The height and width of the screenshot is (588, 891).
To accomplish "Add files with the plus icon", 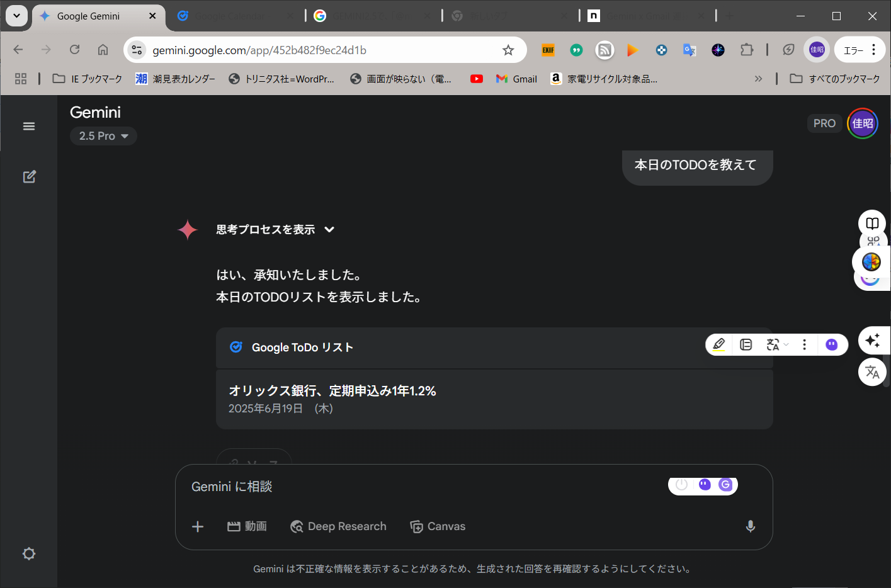I will coord(198,526).
